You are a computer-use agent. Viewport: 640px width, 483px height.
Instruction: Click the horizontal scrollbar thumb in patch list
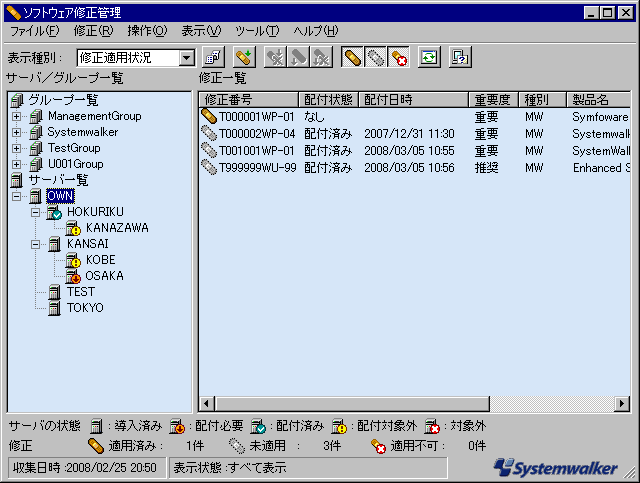coord(352,404)
